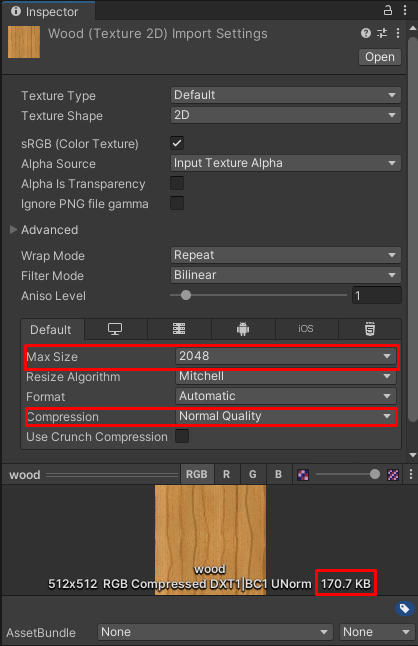Open the Wrap Mode dropdown

(x=285, y=255)
